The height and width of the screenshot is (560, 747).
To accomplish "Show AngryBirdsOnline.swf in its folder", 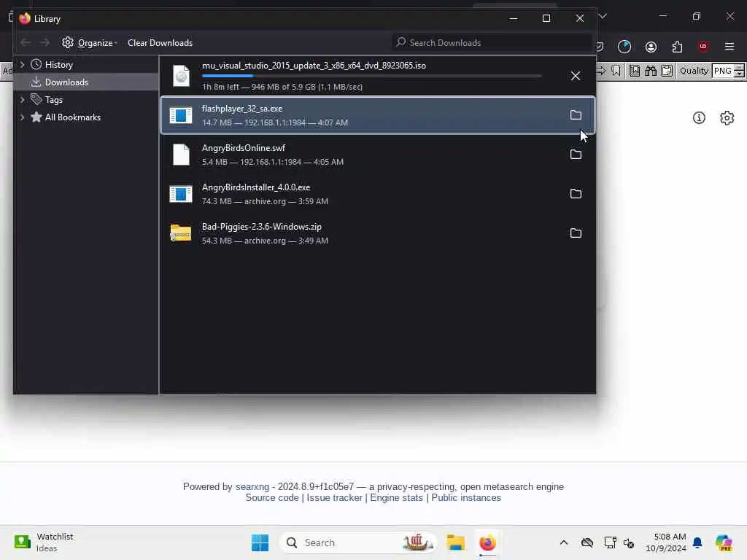I will click(576, 155).
